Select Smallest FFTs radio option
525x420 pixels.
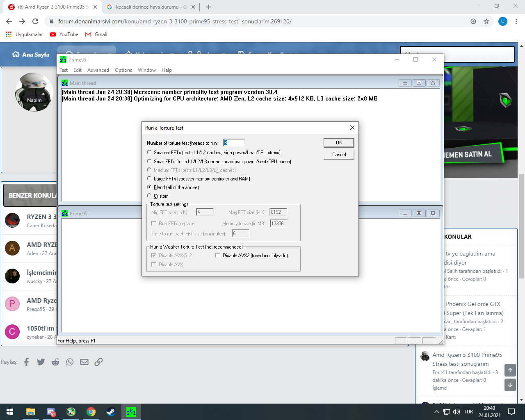[x=149, y=152]
